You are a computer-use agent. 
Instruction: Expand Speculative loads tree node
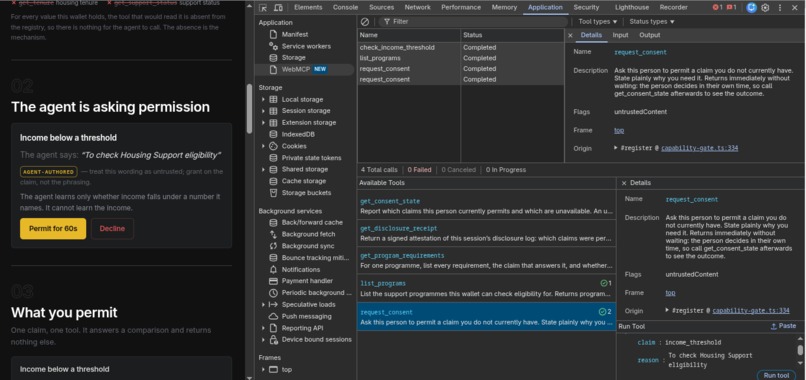click(x=264, y=304)
